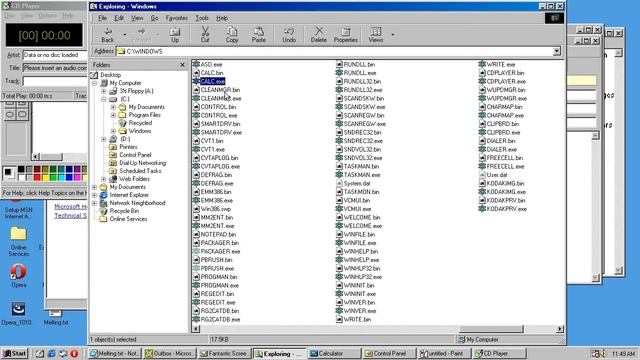Image resolution: width=640 pixels, height=360 pixels.
Task: Click the Paste toolbar icon
Action: pos(258,35)
